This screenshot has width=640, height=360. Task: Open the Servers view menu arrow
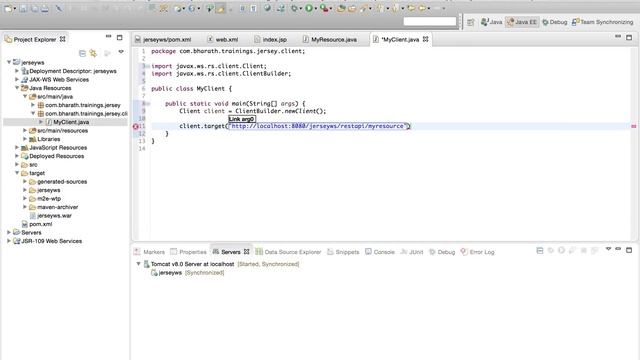click(x=608, y=249)
